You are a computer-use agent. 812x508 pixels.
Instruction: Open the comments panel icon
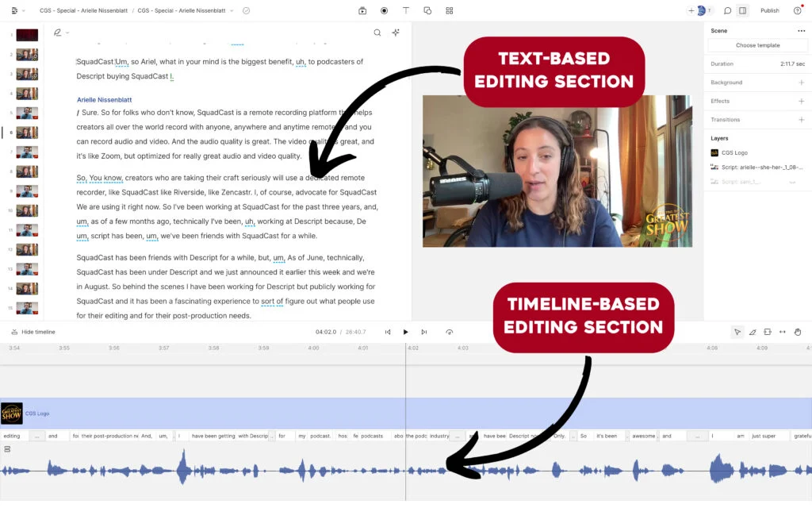(x=728, y=10)
